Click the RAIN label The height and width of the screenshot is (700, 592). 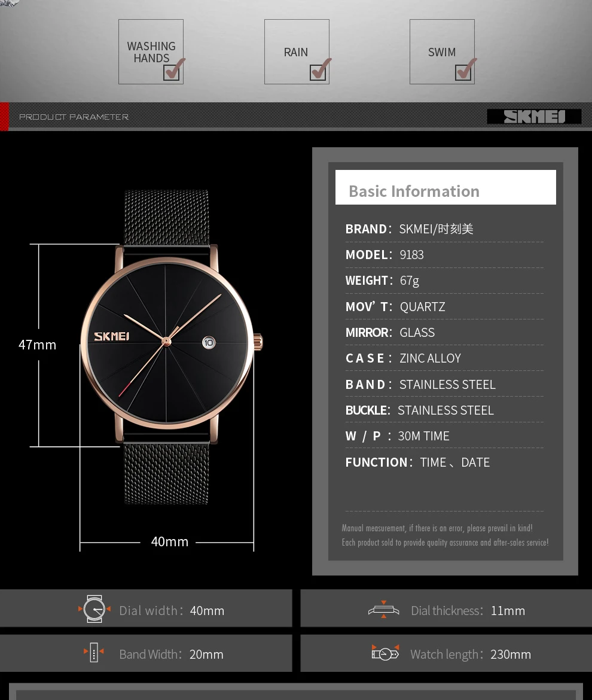coord(296,52)
